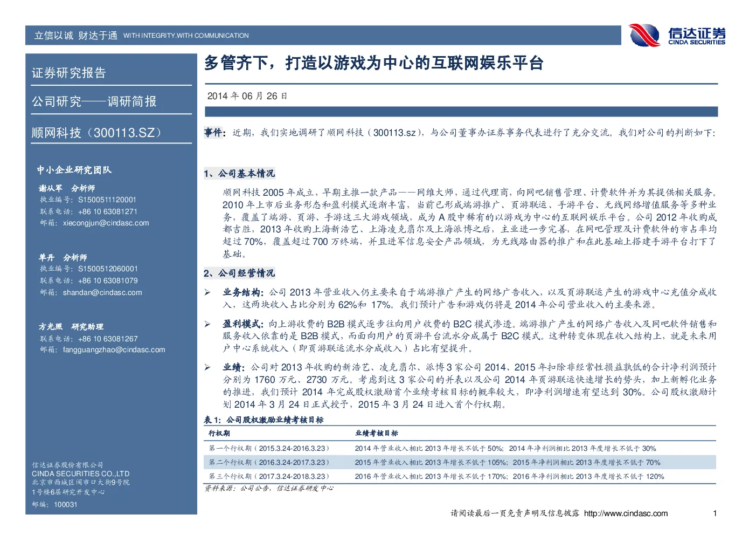Click the Cinda Securities logo
Screen dimensions: 756x535
(677, 36)
